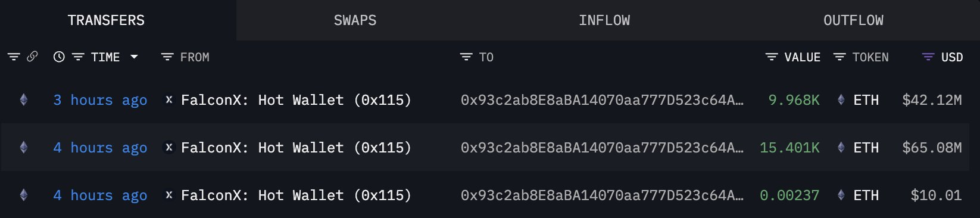Screen dimensions: 980x218
Task: Click the 15.401K value in second row
Action: pyautogui.click(x=789, y=148)
